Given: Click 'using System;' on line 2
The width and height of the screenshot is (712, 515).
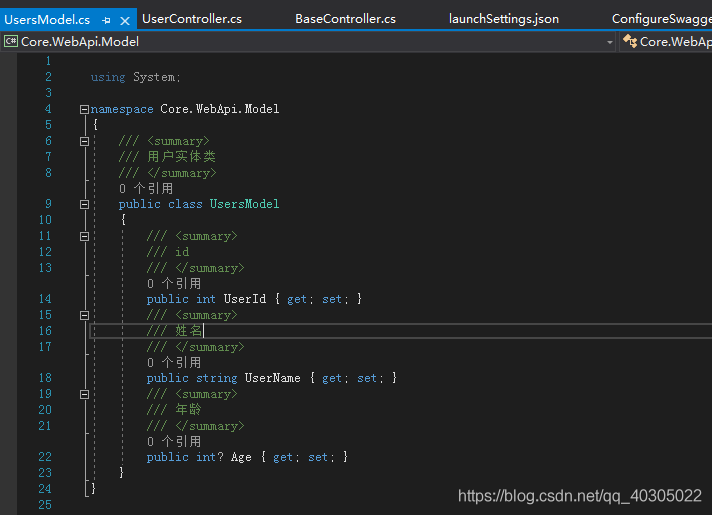Looking at the screenshot, I should click(135, 78).
